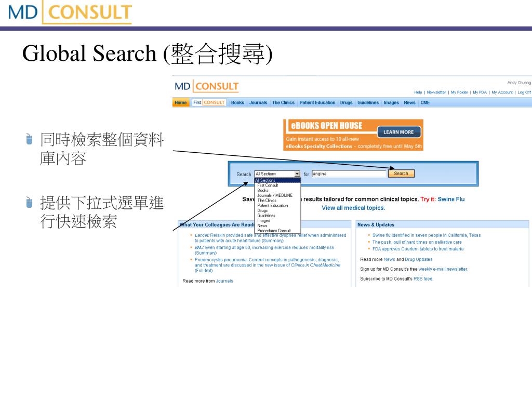Go to the Guidelines tab
The image size is (532, 399).
pyautogui.click(x=368, y=102)
